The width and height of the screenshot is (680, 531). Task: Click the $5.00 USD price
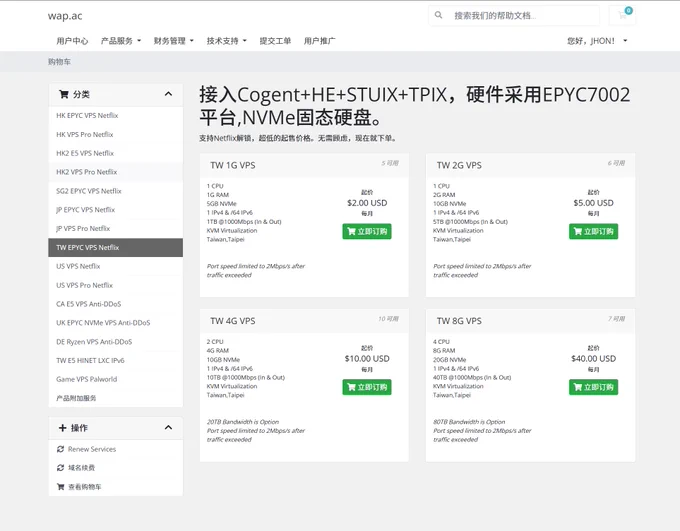click(x=593, y=203)
